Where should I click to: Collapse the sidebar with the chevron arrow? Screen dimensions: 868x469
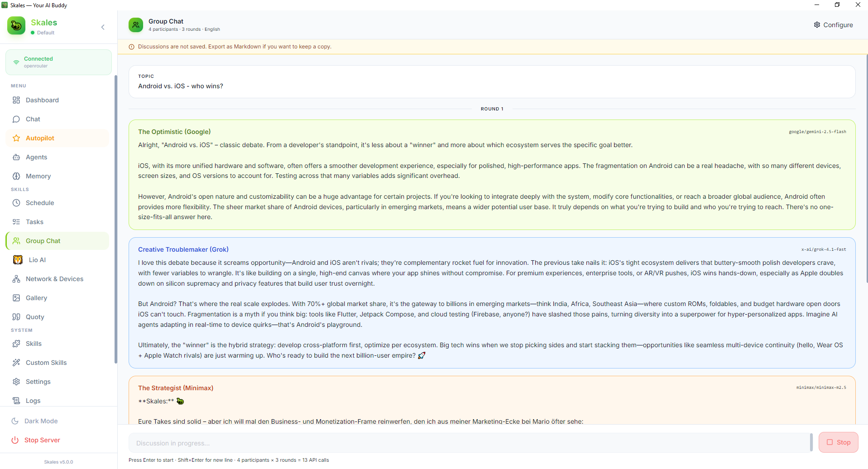pyautogui.click(x=103, y=27)
